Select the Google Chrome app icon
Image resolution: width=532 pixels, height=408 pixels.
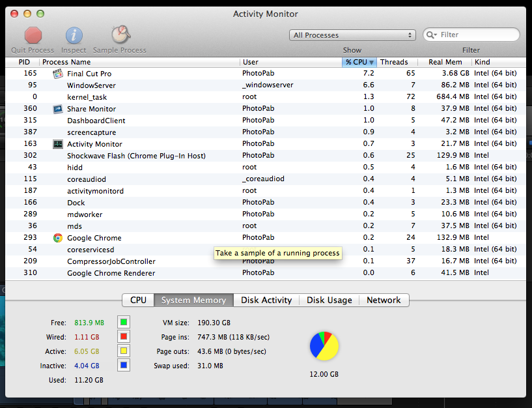pos(58,238)
